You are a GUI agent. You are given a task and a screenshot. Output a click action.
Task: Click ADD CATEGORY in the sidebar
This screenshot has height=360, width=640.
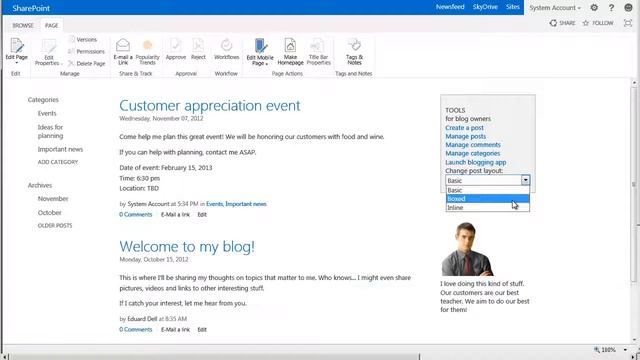pyautogui.click(x=58, y=162)
